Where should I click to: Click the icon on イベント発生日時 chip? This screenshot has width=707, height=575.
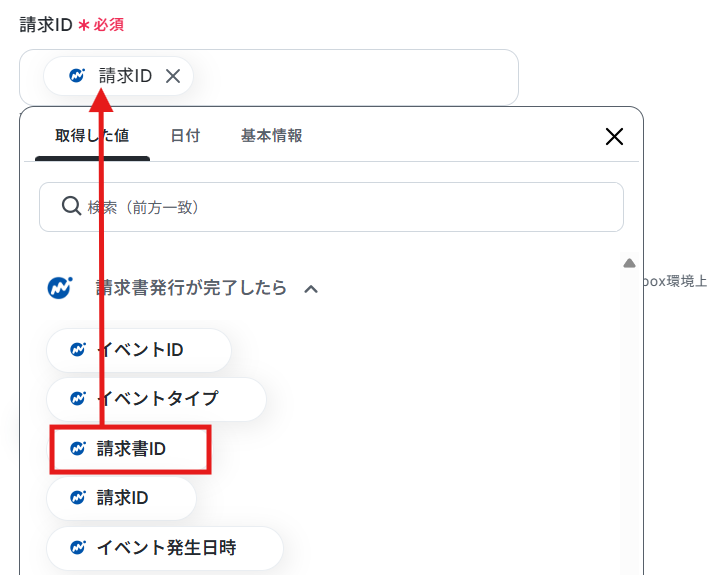click(78, 547)
